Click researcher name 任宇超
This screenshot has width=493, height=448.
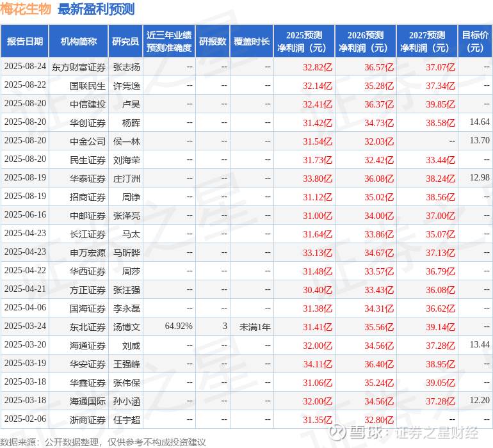(x=126, y=420)
